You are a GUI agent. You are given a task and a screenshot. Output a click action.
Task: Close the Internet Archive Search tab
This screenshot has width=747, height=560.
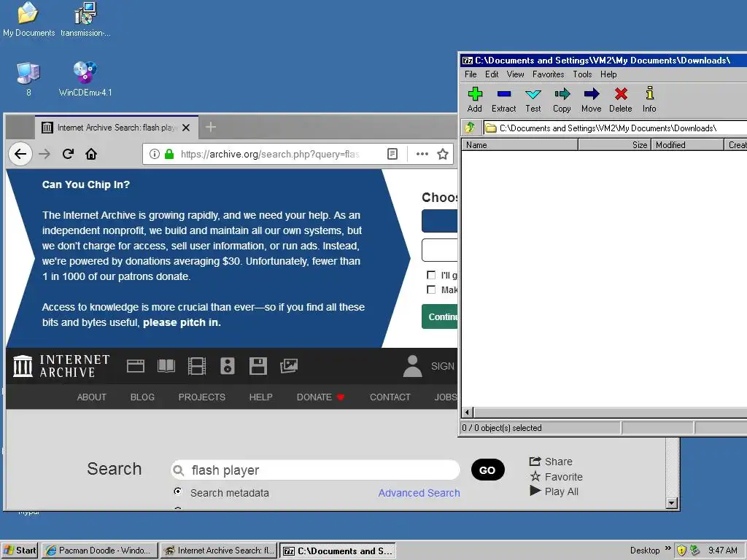(186, 128)
